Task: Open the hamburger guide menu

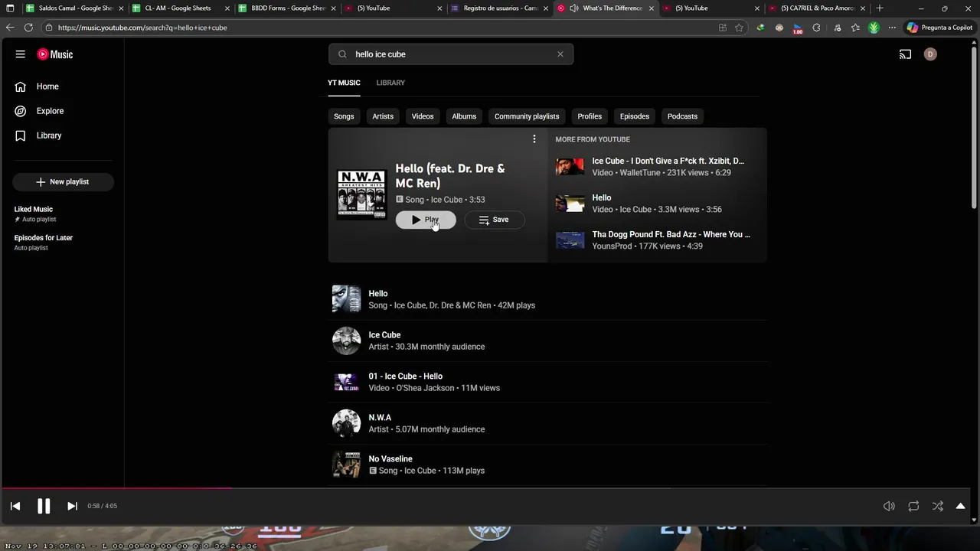Action: [x=21, y=54]
